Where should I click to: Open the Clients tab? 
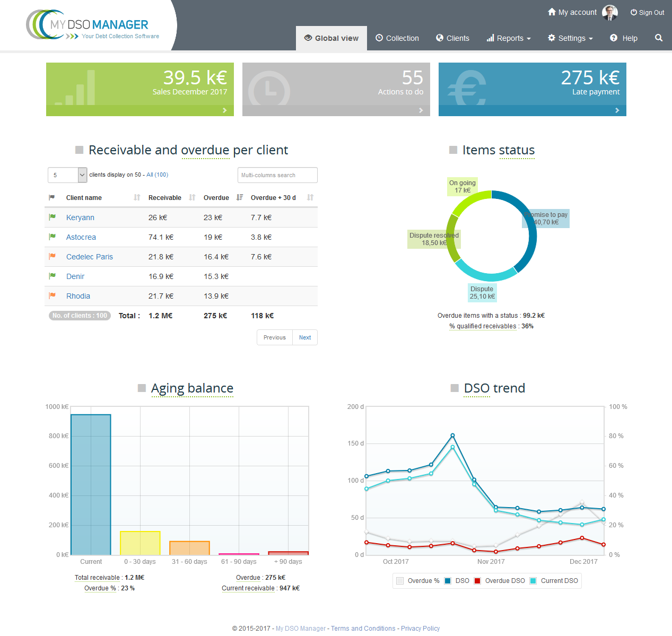tap(452, 38)
